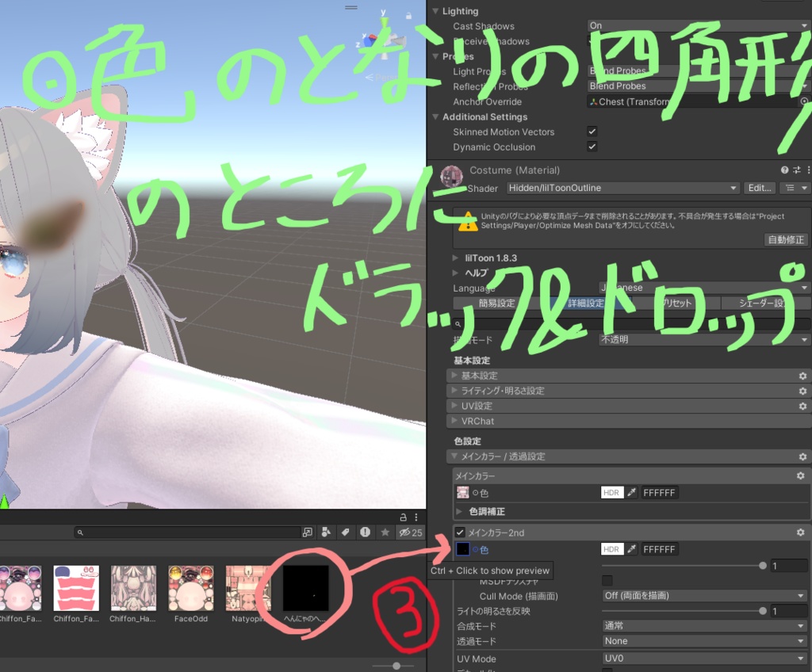Click the 自動修正 auto-fix button

pos(786,239)
